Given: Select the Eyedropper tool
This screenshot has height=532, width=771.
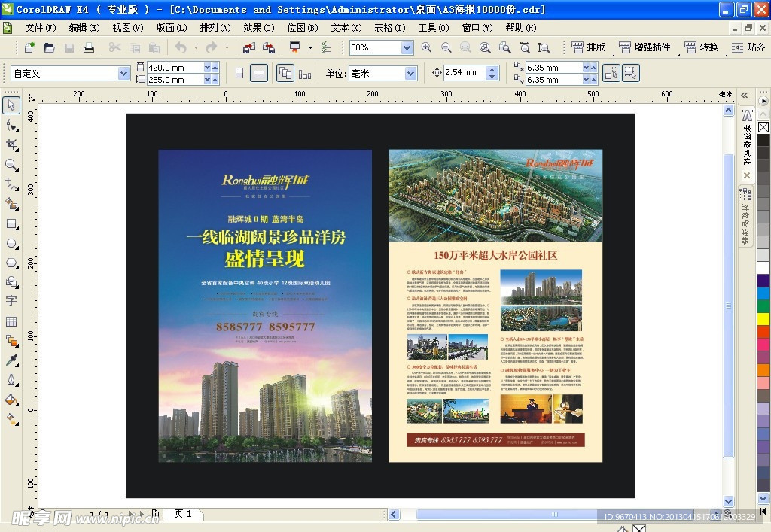Looking at the screenshot, I should 11,360.
